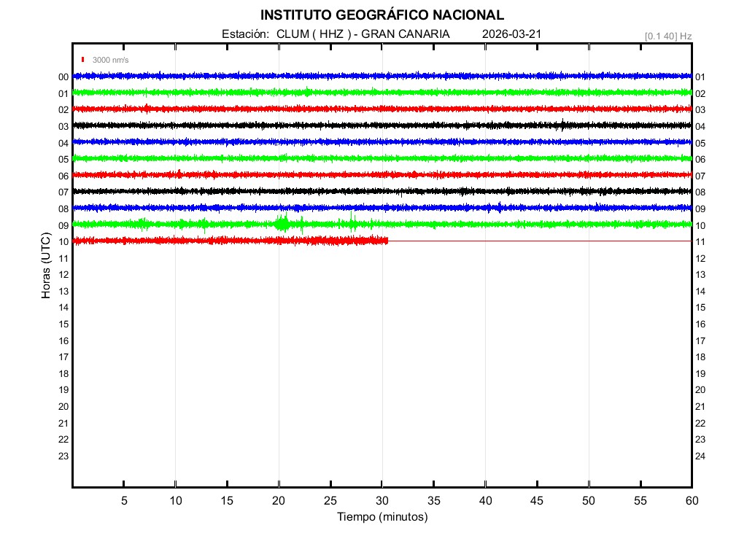
Task: Click the Tiempo (minutos) axis label
Action: (x=382, y=517)
